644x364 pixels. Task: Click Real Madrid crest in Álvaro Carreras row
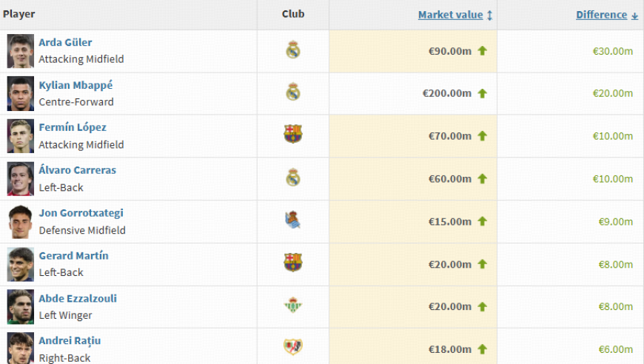293,178
